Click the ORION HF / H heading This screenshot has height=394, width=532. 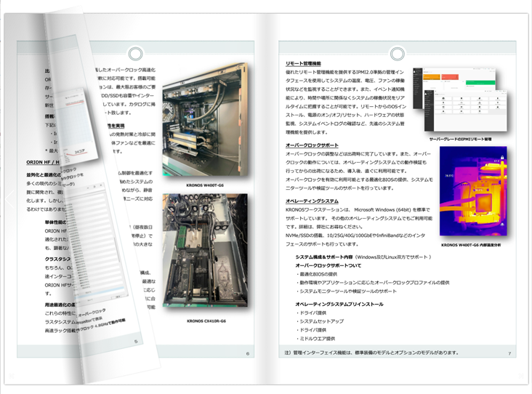point(43,162)
